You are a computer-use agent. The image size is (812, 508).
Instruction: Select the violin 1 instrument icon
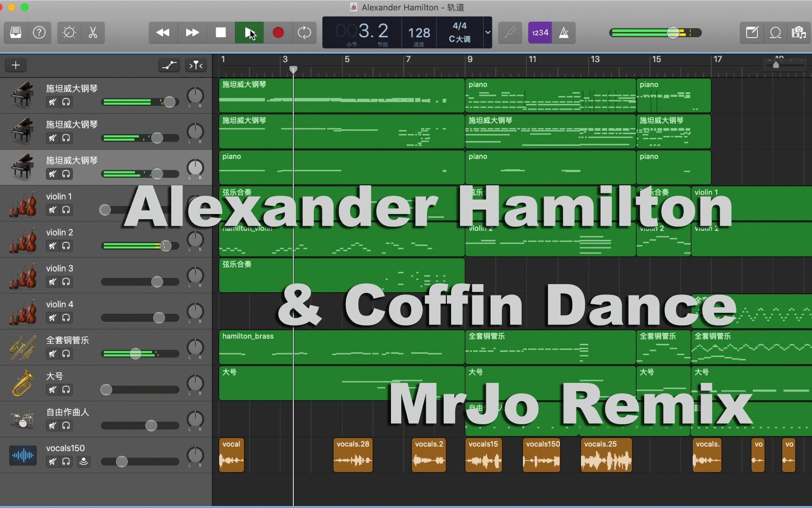click(23, 203)
